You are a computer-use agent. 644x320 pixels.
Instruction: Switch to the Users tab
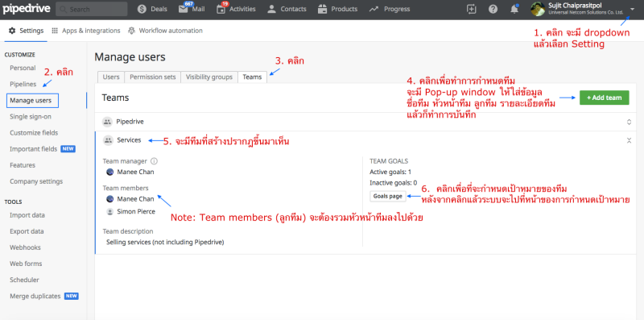(x=111, y=77)
